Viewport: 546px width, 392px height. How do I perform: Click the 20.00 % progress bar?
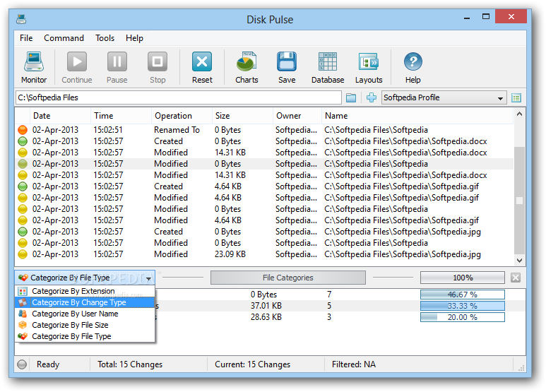click(x=463, y=317)
